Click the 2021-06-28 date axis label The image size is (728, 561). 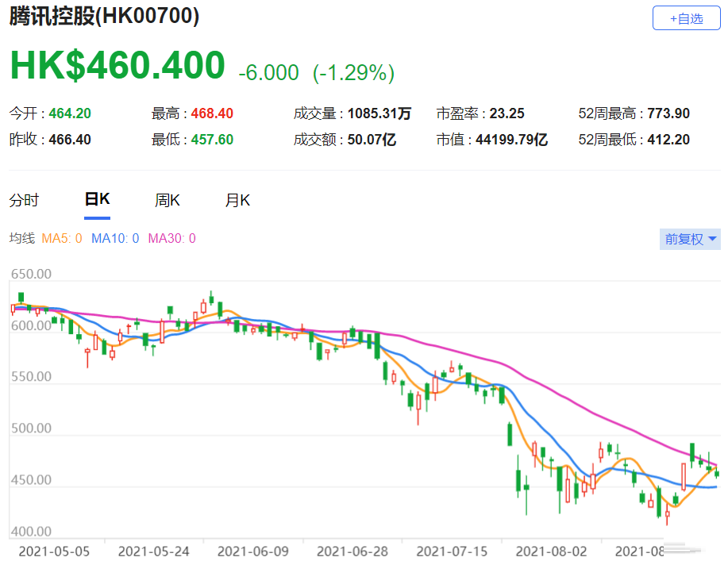(x=352, y=551)
